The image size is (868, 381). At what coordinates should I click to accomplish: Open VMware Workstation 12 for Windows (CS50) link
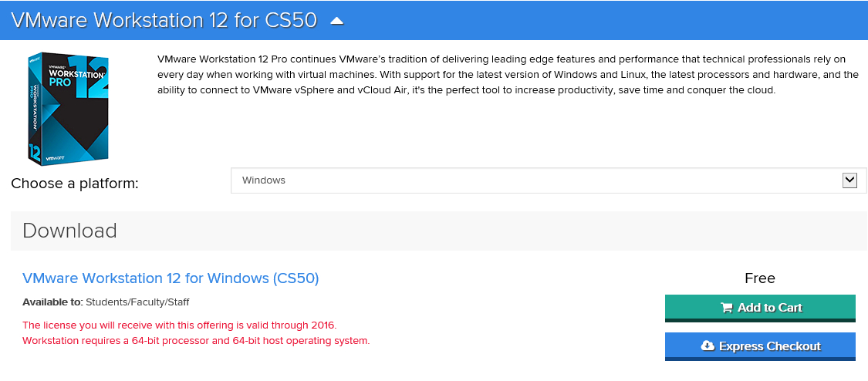click(x=171, y=278)
